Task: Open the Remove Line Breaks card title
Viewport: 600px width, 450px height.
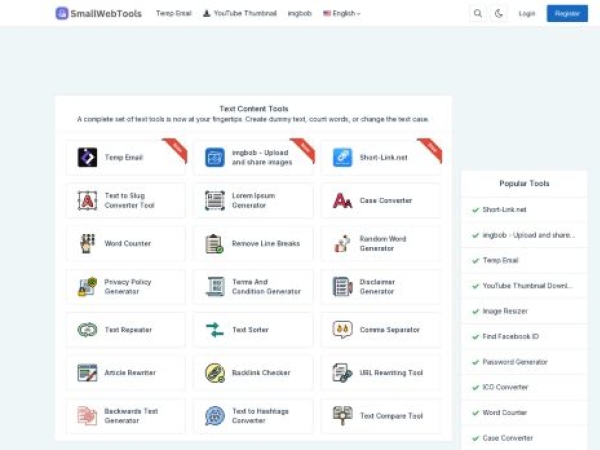Action: [266, 243]
